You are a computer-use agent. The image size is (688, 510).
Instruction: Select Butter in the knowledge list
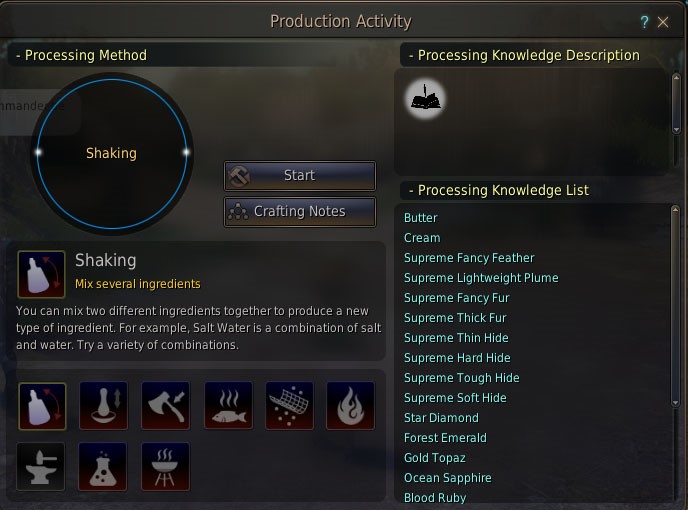[421, 218]
